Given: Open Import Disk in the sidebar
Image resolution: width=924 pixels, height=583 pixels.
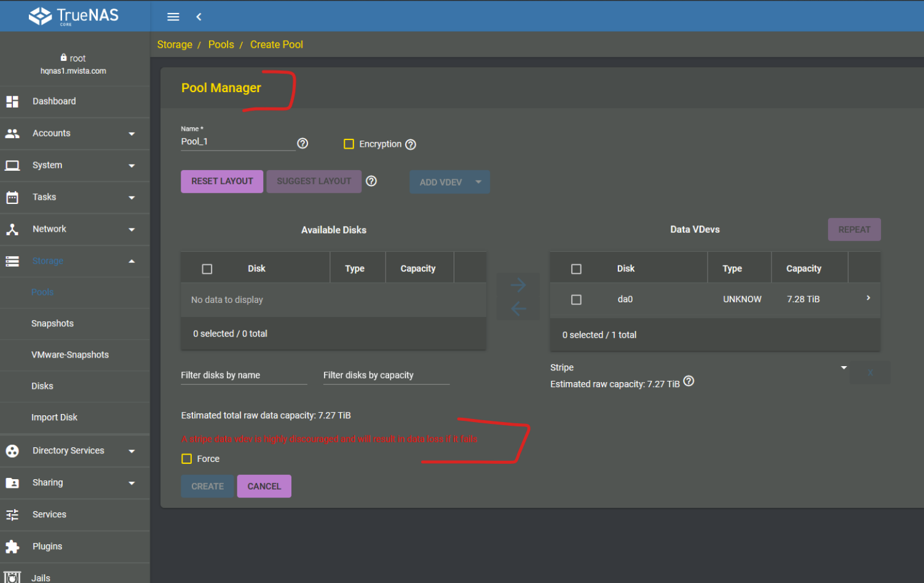Looking at the screenshot, I should click(54, 418).
